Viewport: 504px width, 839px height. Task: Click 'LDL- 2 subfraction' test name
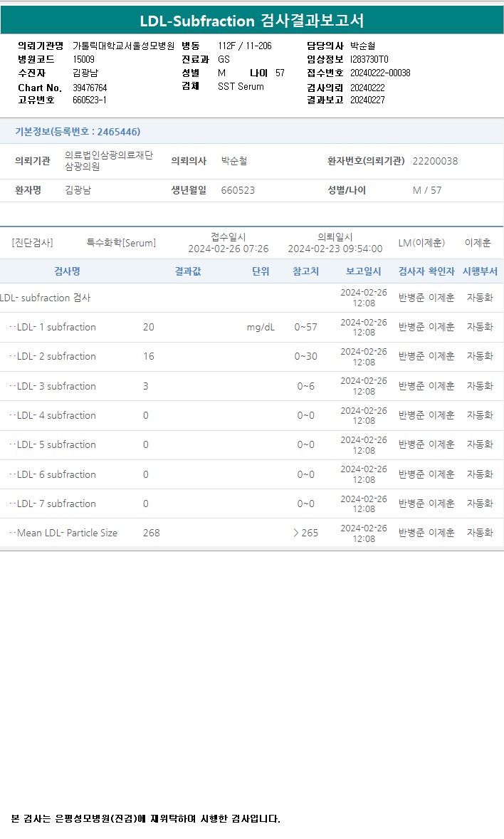coord(56,356)
